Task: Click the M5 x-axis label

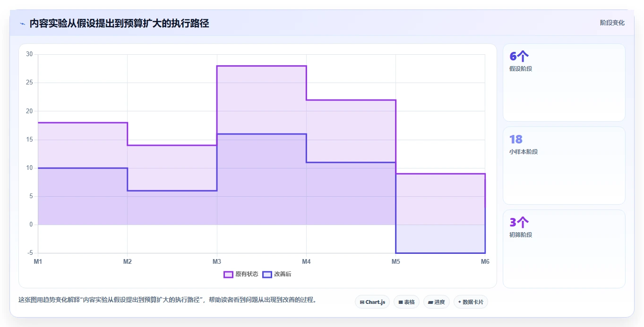Action: point(395,261)
